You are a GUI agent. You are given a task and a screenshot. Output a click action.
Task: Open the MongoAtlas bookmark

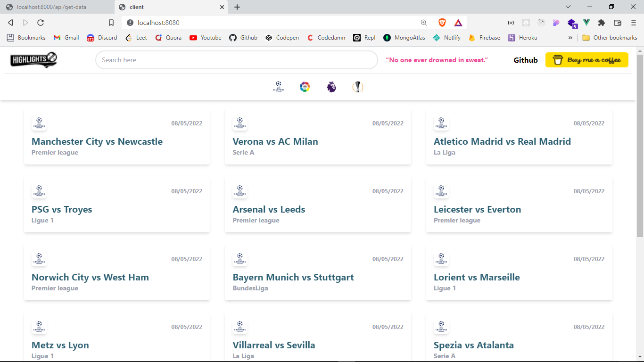(404, 38)
